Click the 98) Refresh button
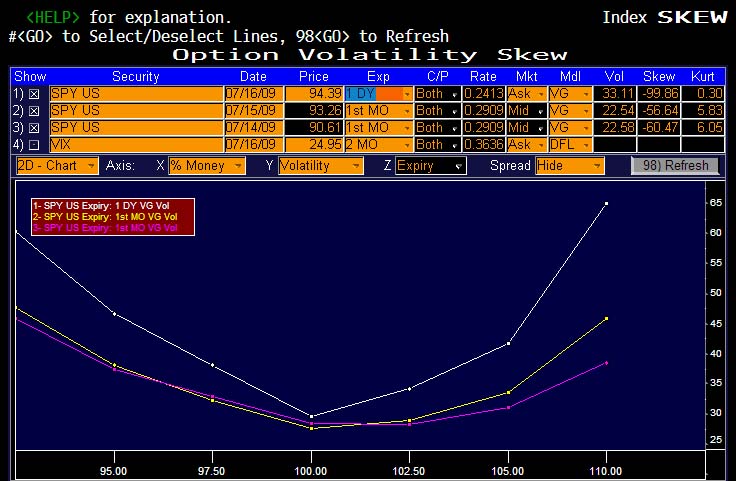The height and width of the screenshot is (481, 736). click(675, 166)
